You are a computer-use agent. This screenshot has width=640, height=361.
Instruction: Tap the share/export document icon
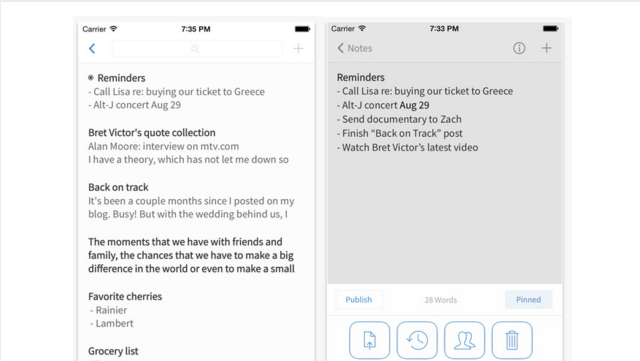pos(369,340)
